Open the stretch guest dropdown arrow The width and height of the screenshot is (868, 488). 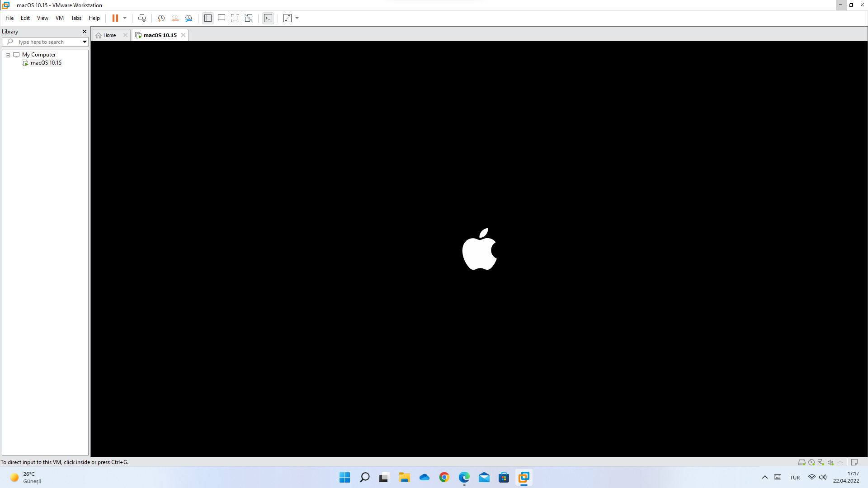(x=297, y=18)
